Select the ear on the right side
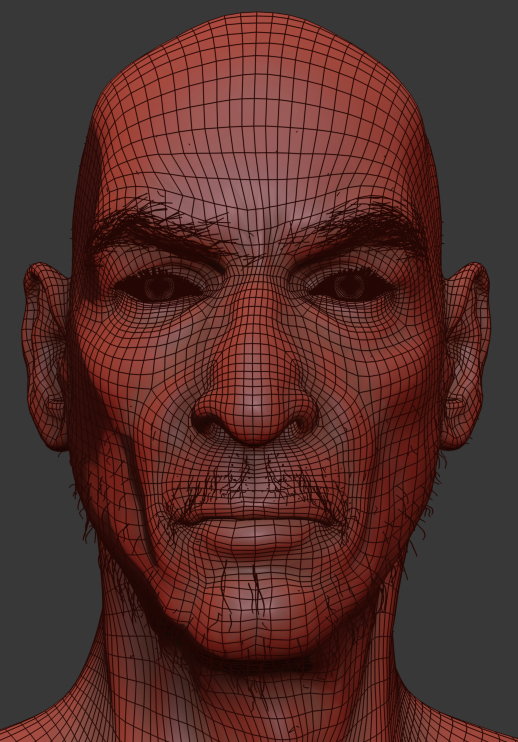Screen dimensions: 518x742 click(466, 355)
